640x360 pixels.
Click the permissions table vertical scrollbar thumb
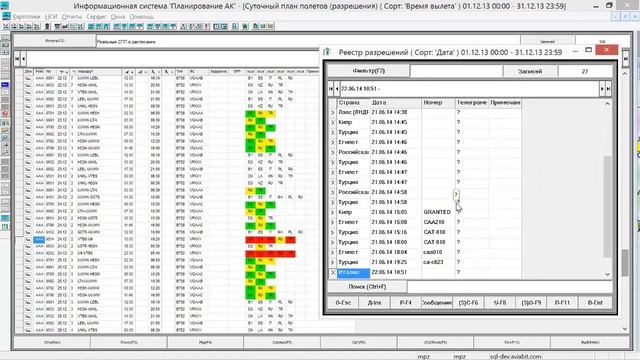[x=607, y=206]
